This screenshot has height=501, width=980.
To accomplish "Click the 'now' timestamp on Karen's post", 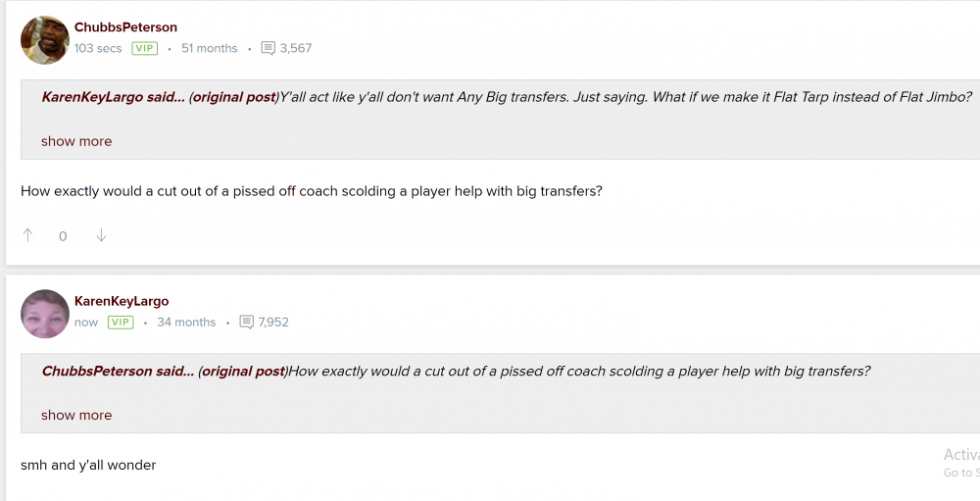I will [x=86, y=322].
